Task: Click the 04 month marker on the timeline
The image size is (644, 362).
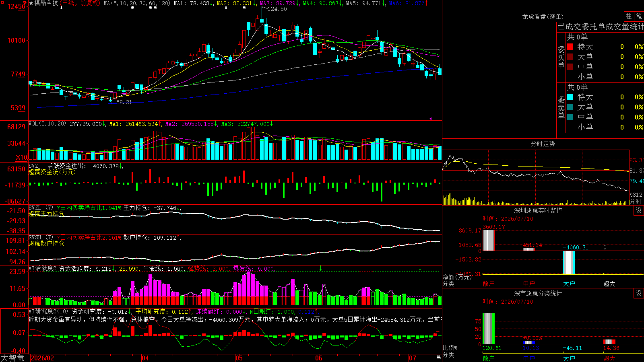Action: 145,358
